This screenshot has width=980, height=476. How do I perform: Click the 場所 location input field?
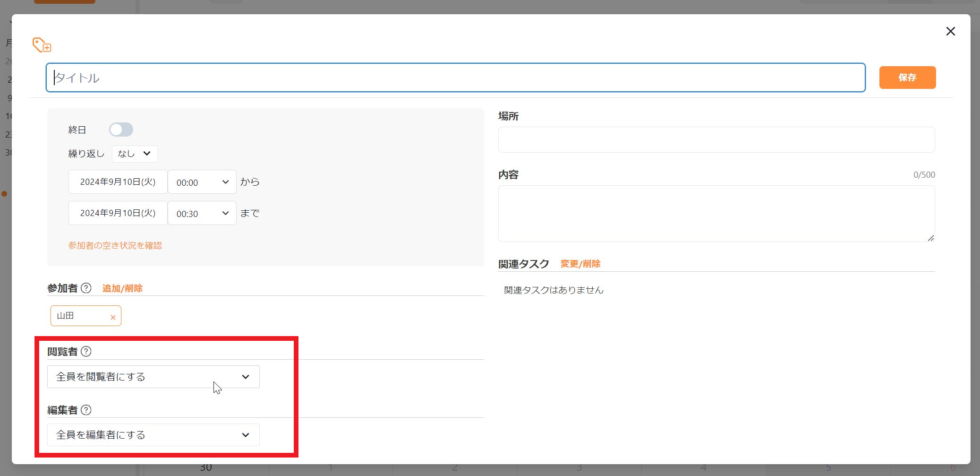[716, 139]
